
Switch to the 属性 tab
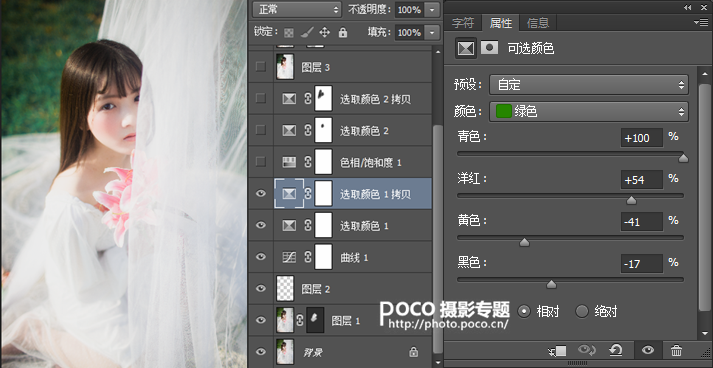click(x=501, y=22)
